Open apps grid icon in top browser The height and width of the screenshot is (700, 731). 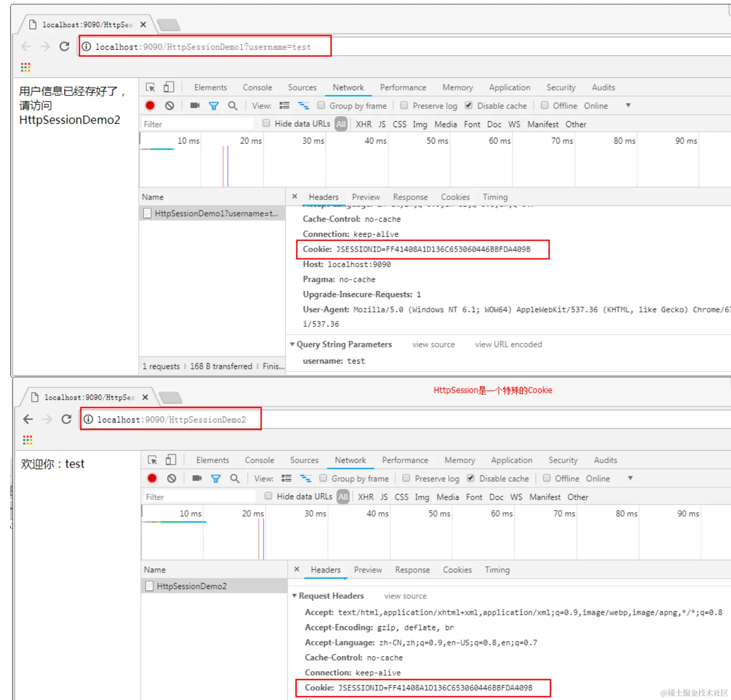coord(25,67)
